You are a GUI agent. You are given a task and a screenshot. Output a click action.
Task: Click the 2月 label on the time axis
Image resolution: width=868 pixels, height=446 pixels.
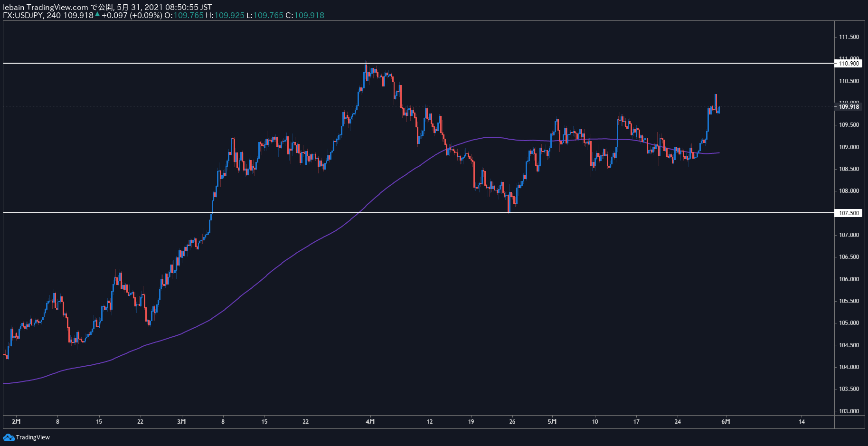(16, 422)
